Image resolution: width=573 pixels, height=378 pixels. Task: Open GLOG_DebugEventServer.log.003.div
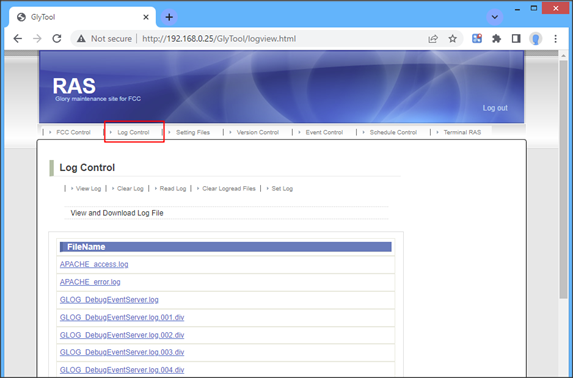click(x=122, y=352)
